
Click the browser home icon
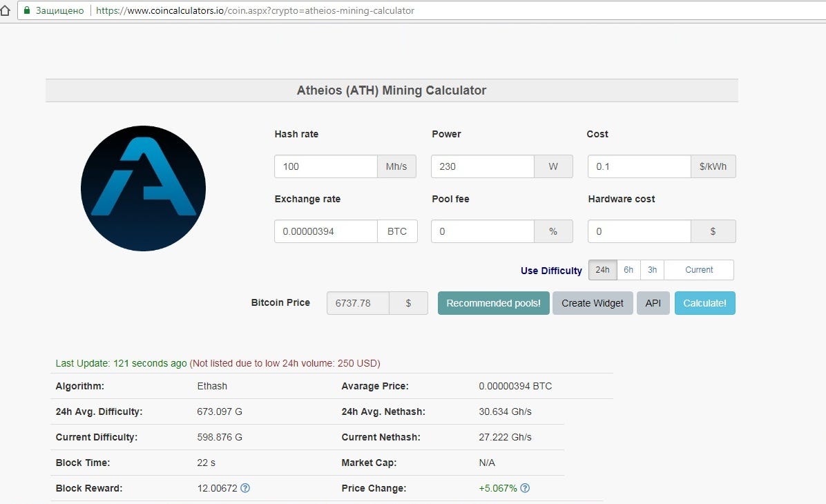click(5, 10)
